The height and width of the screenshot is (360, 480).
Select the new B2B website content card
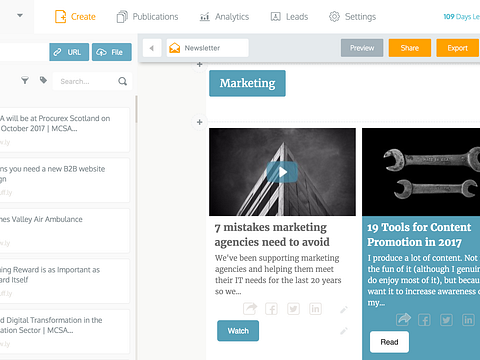tap(64, 180)
